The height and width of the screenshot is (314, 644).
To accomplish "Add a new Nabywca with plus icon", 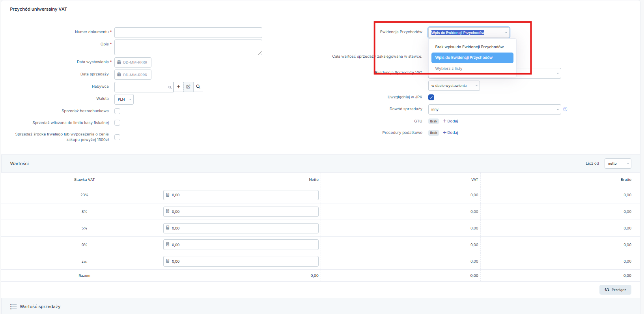I will click(178, 87).
